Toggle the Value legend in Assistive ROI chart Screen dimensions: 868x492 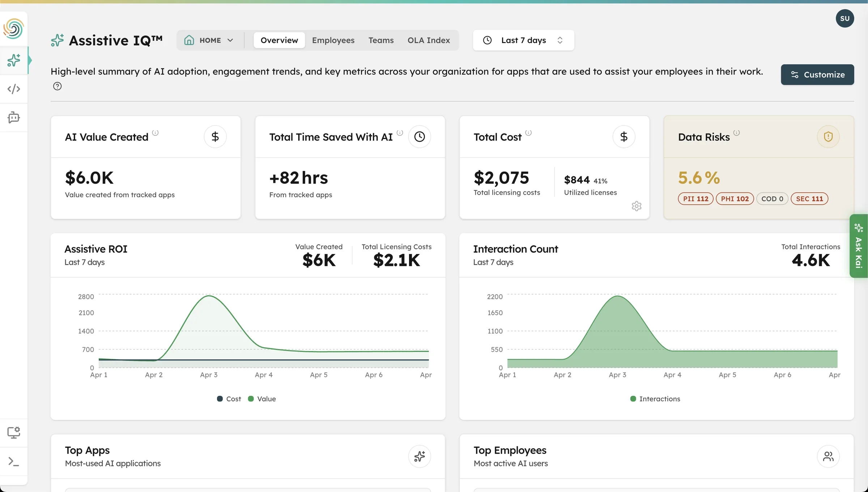click(x=261, y=399)
